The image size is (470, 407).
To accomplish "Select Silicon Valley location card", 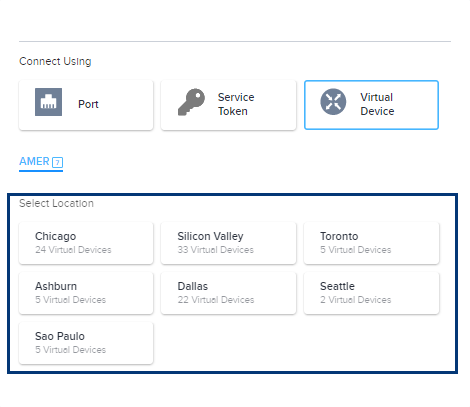I will pos(228,243).
